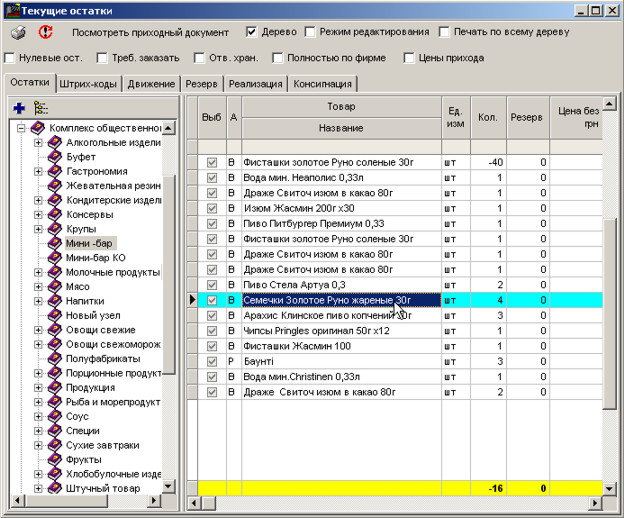Click the tree structure icon next to plus
Image resolution: width=624 pixels, height=518 pixels.
pyautogui.click(x=40, y=108)
